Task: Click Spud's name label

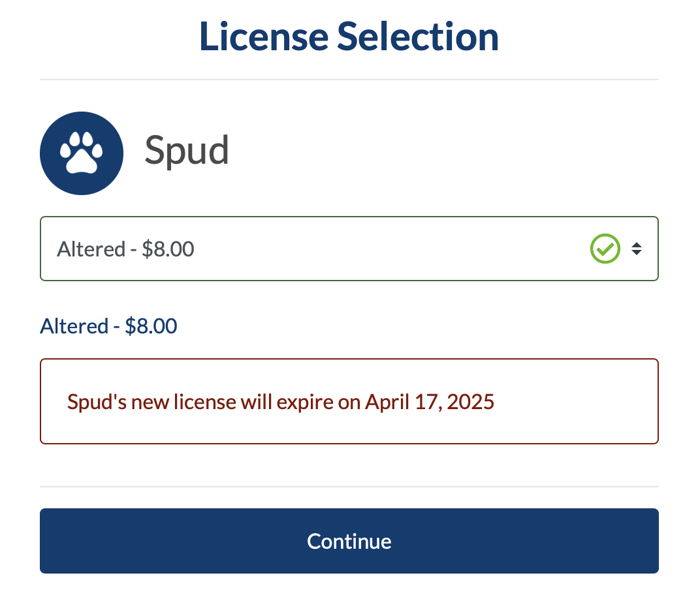Action: click(x=187, y=151)
